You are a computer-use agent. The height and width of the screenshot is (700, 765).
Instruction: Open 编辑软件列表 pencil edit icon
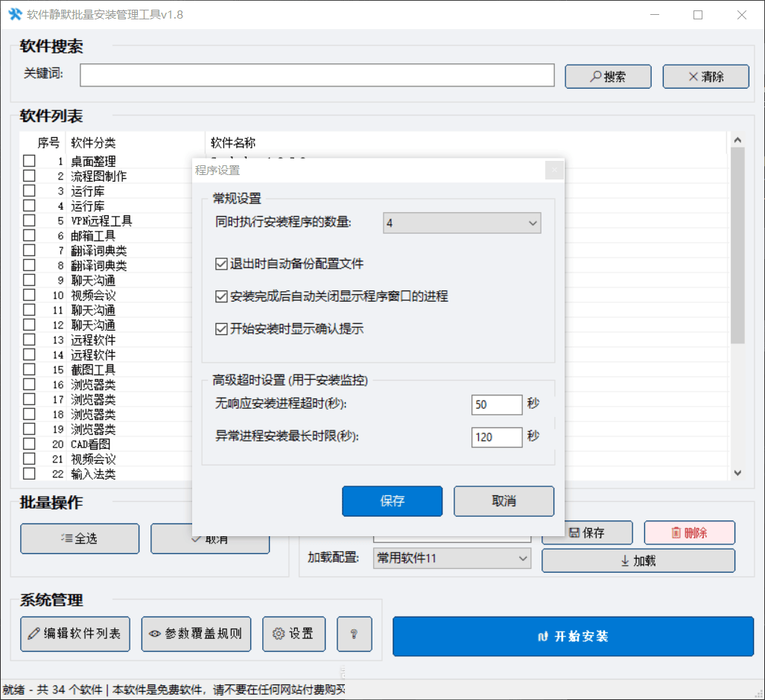click(74, 634)
